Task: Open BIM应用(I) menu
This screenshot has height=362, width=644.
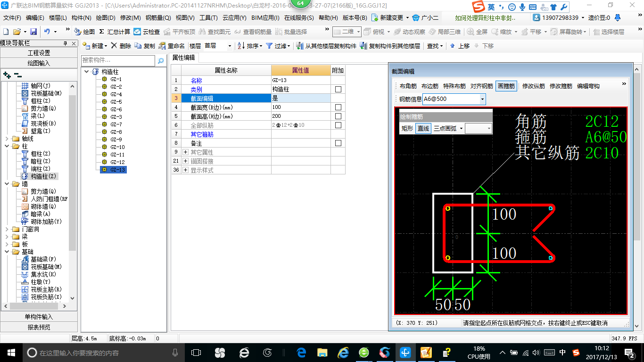Action: point(265,18)
